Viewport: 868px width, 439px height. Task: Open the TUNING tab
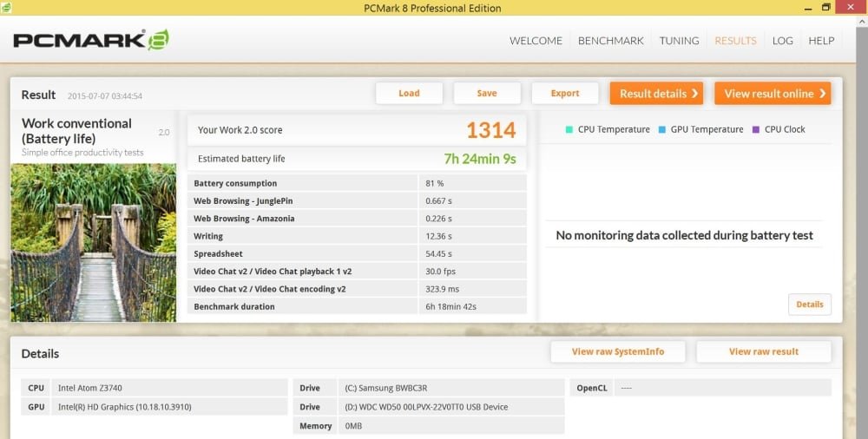[680, 41]
